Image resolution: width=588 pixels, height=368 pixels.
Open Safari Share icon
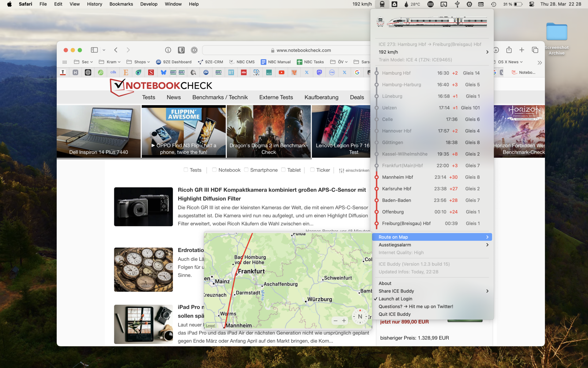[509, 50]
